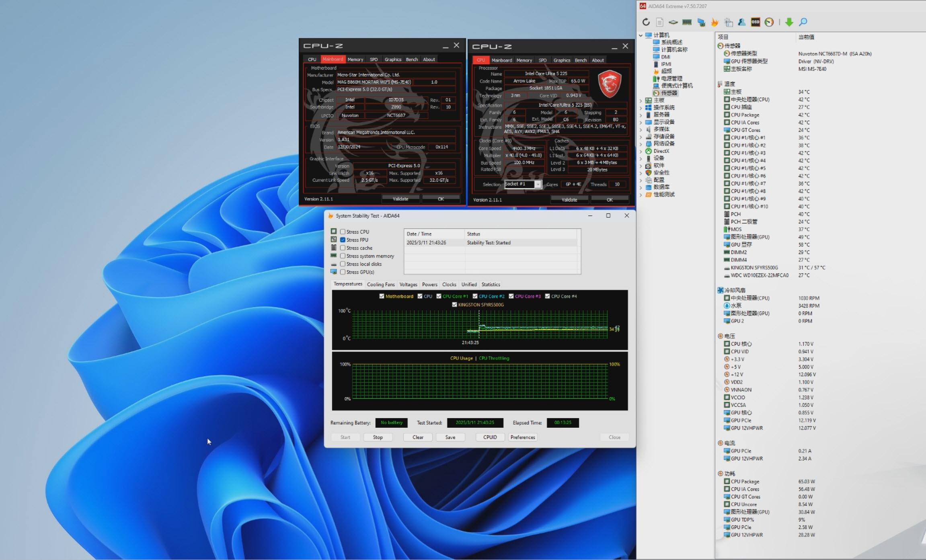Viewport: 926px width, 560px height.
Task: Open the Socket #1 selection dropdown
Action: click(538, 184)
